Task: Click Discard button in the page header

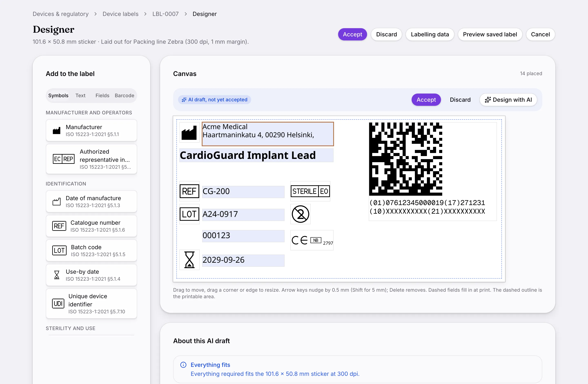Action: coord(386,34)
